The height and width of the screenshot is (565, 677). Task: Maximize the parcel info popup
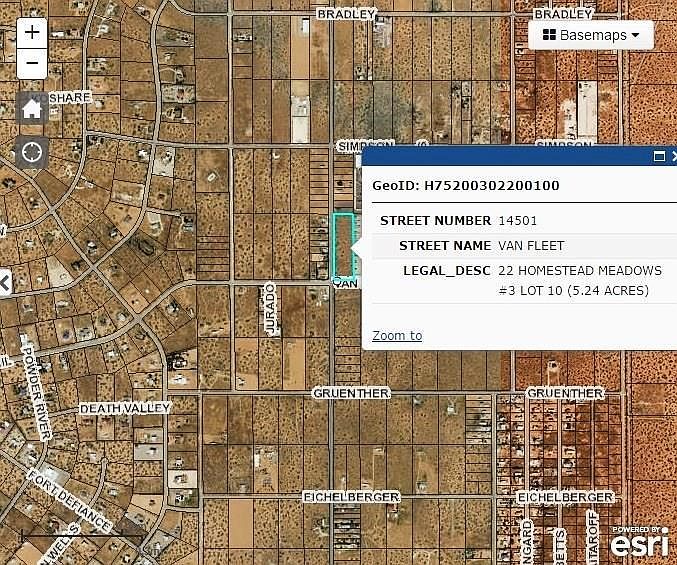point(659,156)
